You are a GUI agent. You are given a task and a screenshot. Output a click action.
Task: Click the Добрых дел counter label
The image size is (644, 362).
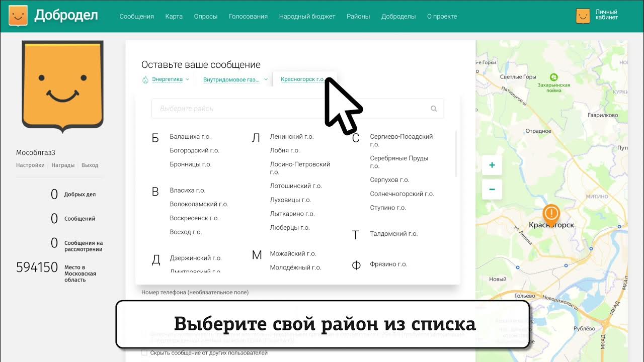point(80,195)
